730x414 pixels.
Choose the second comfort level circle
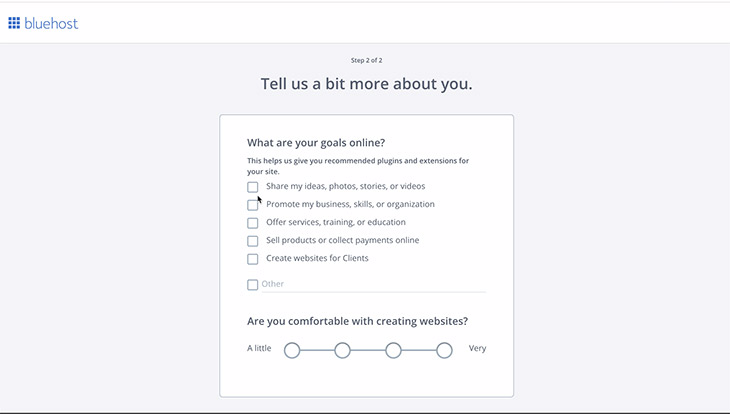[x=342, y=350]
